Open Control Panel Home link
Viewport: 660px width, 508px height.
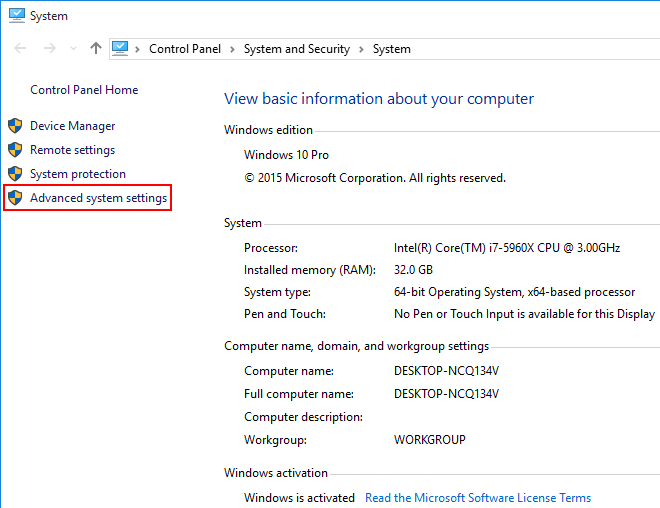[x=84, y=90]
